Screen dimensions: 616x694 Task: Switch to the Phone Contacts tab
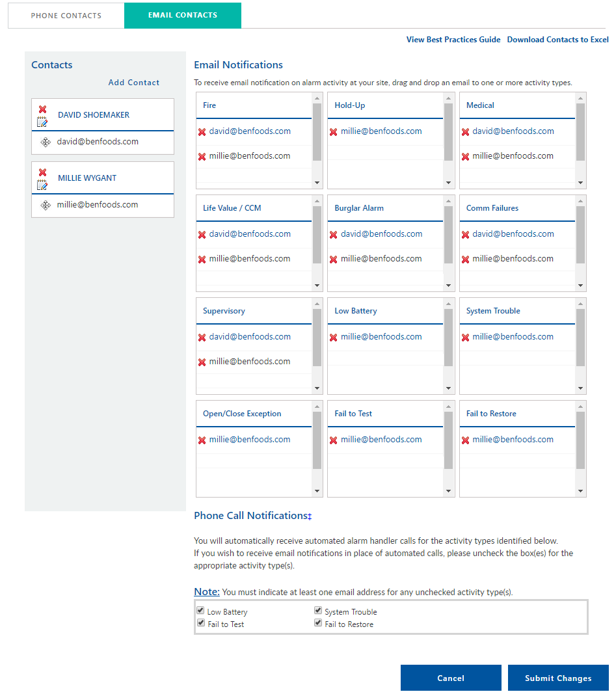(x=66, y=16)
